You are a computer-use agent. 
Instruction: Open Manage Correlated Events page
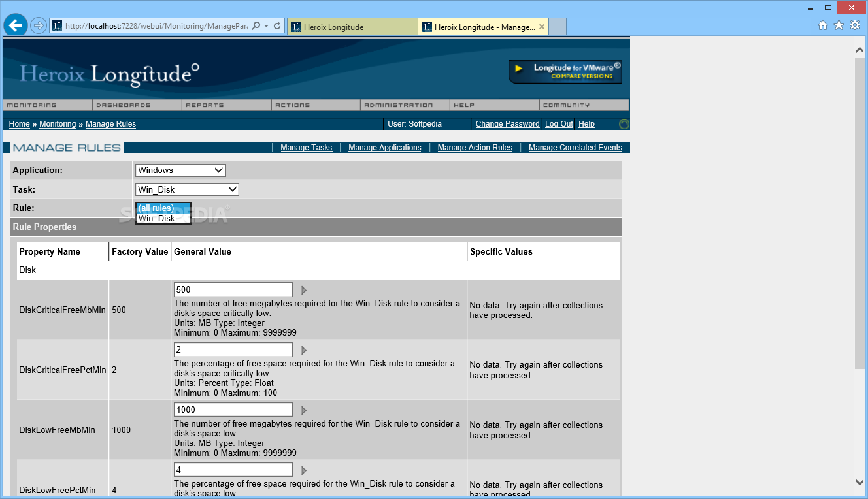(575, 148)
